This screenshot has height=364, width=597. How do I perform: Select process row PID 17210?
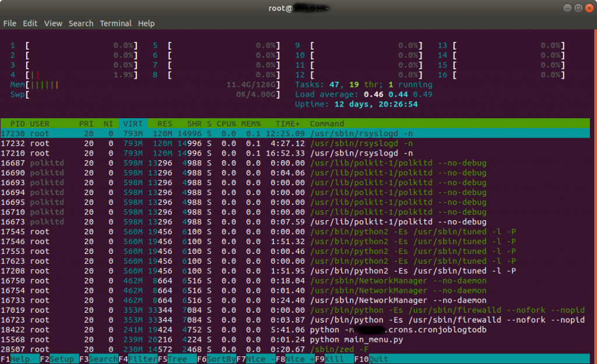point(295,153)
